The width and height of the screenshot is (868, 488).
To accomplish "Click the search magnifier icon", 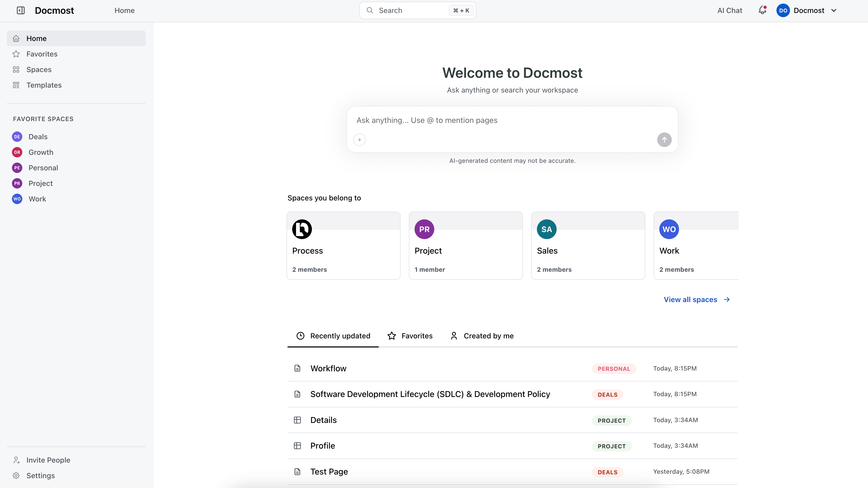I will [370, 10].
